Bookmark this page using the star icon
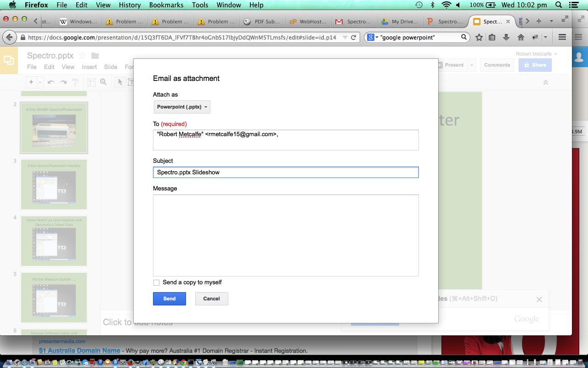The height and width of the screenshot is (368, 588). click(479, 37)
